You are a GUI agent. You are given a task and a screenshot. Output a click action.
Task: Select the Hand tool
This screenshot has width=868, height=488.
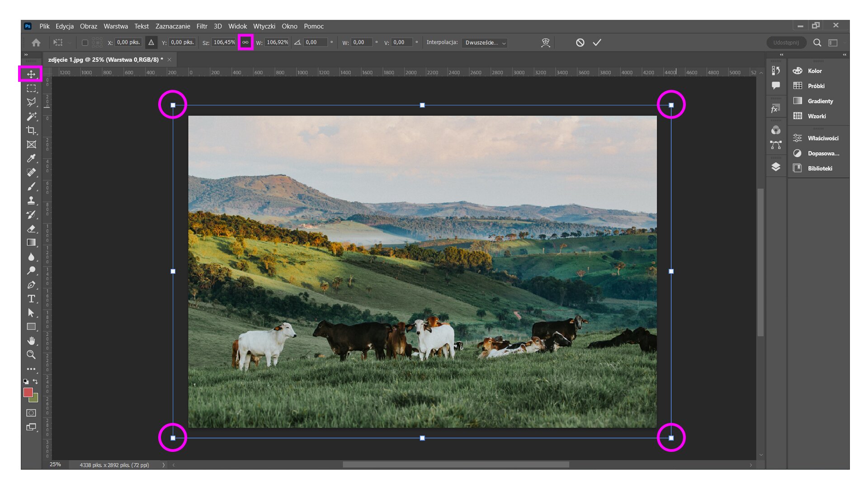[31, 341]
